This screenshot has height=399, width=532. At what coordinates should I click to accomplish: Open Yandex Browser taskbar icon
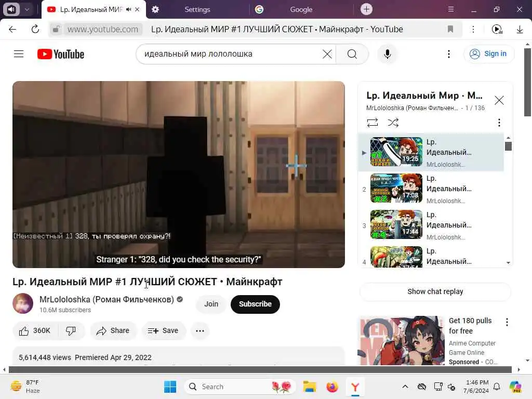[355, 387]
